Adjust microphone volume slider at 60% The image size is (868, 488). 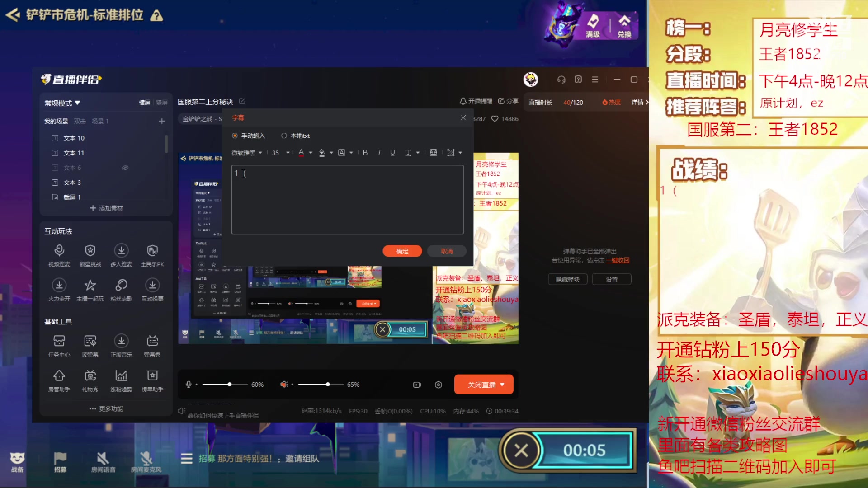(230, 385)
